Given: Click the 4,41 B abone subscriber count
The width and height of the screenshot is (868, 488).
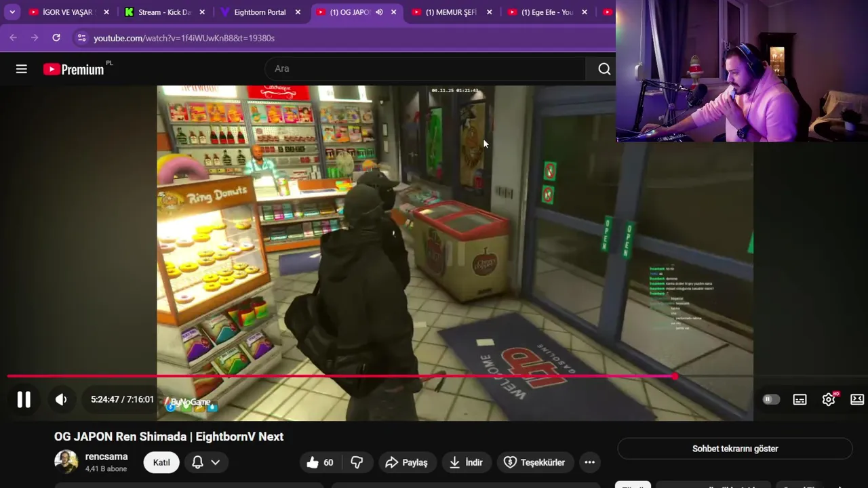Looking at the screenshot, I should (106, 468).
